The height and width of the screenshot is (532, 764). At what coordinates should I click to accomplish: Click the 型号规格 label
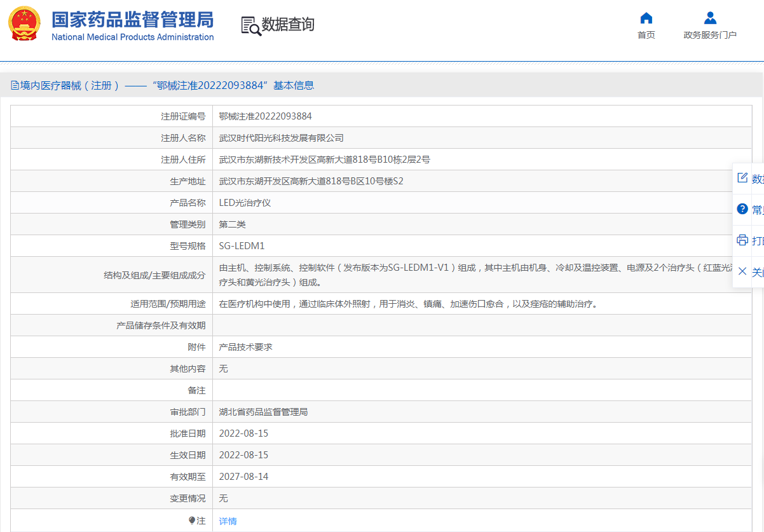pos(188,246)
